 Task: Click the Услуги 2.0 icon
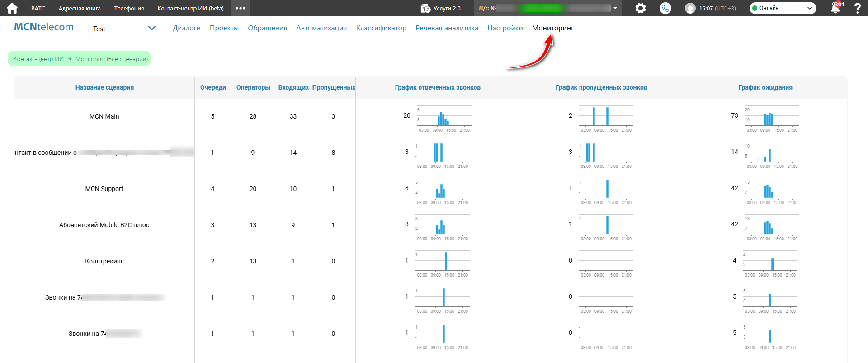click(425, 8)
